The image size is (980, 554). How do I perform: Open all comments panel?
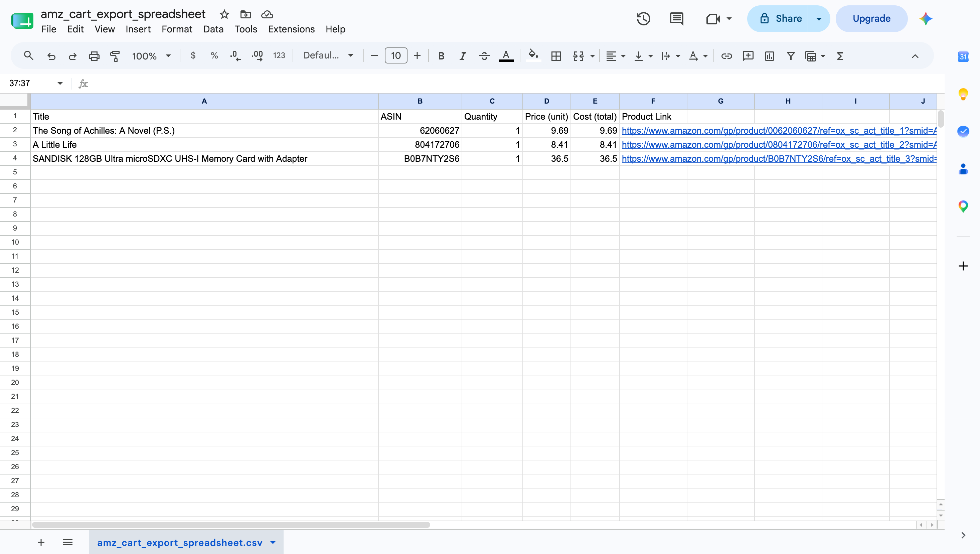tap(676, 19)
